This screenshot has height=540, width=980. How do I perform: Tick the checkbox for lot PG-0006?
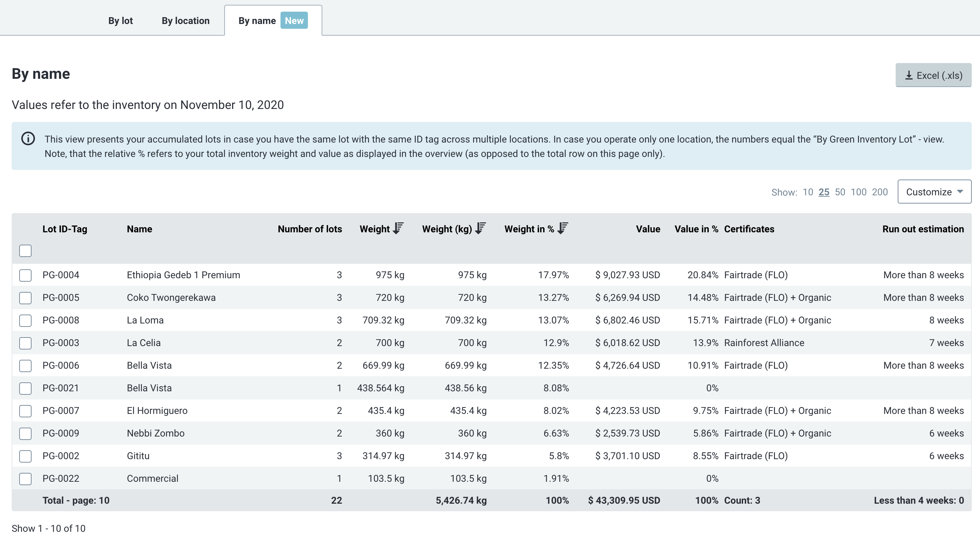[25, 366]
